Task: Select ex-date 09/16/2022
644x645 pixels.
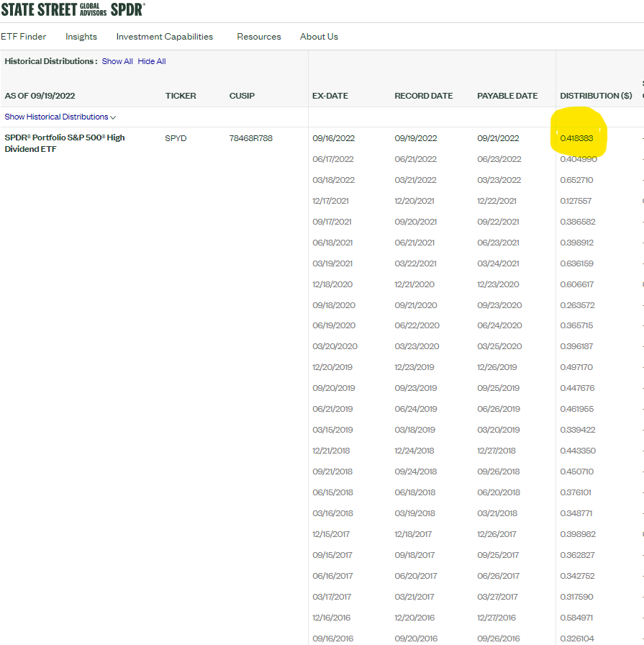Action: pos(334,138)
